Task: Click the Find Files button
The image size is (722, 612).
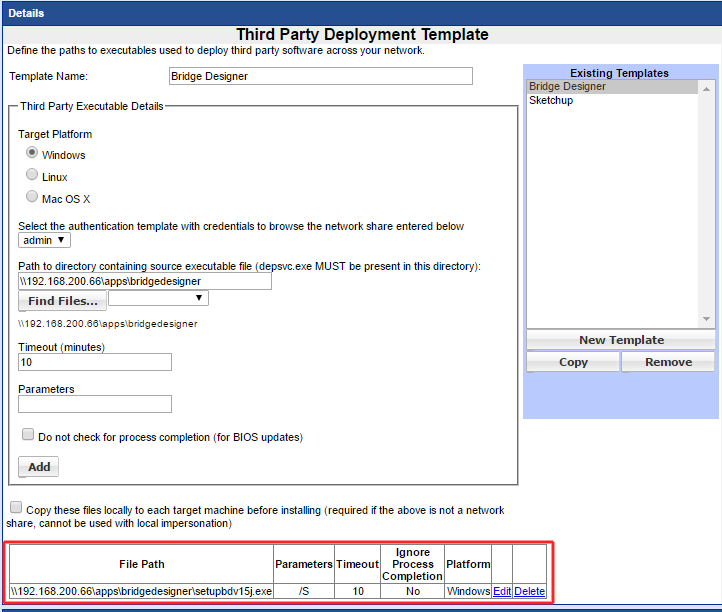Action: [x=63, y=301]
